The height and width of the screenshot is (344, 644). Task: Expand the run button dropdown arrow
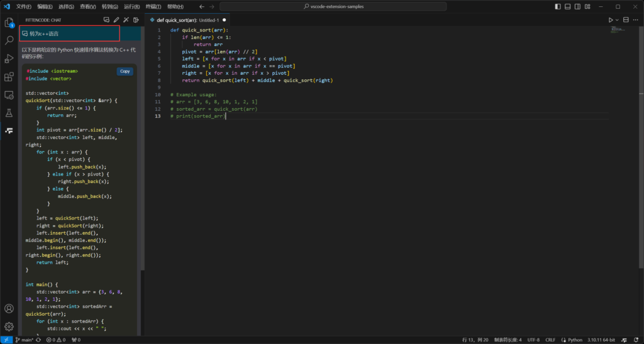617,20
